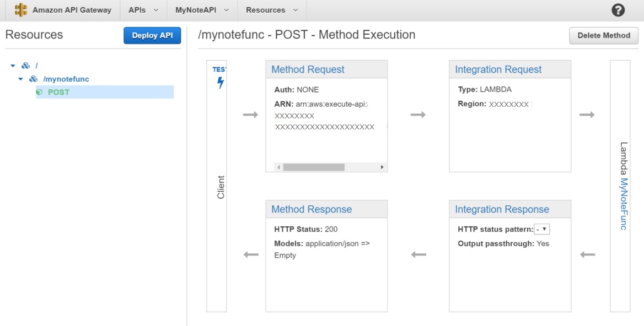Click the Method Request horizontal scrollbar thumb
The height and width of the screenshot is (326, 644).
(x=314, y=167)
